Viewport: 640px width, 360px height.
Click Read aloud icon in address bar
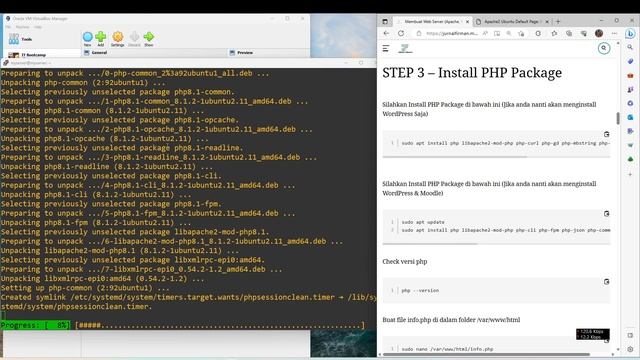[x=485, y=33]
